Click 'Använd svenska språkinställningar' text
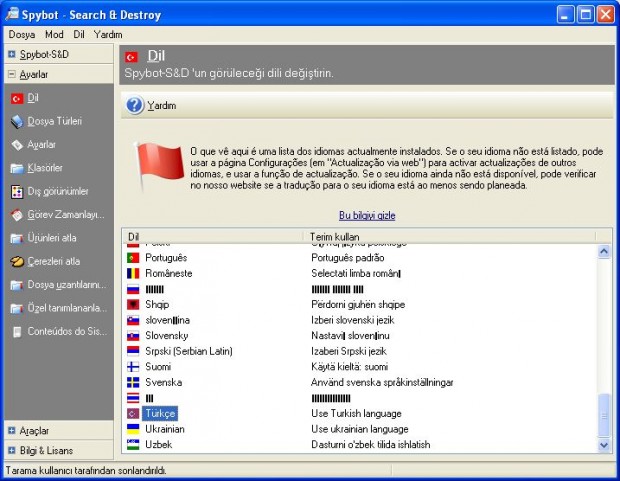The height and width of the screenshot is (481, 620). 382,383
